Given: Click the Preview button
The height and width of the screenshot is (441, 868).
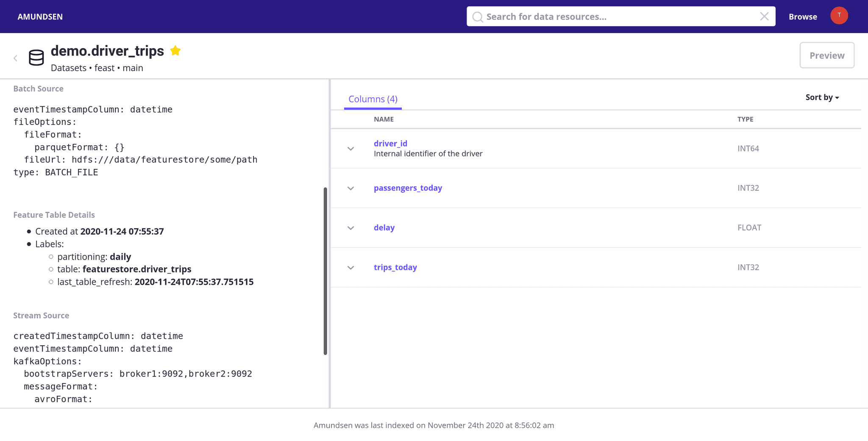Looking at the screenshot, I should point(827,55).
